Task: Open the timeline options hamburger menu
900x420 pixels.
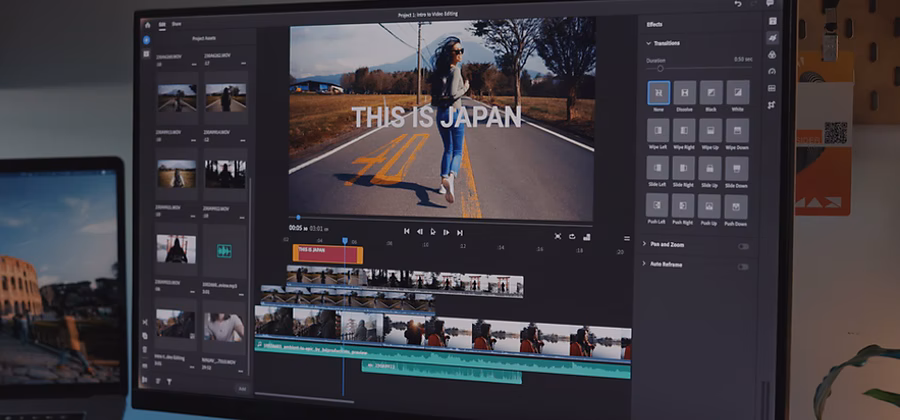Action: [627, 238]
